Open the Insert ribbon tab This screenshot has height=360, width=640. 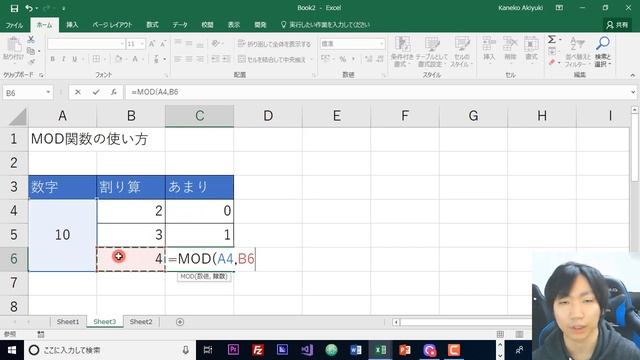[72, 25]
